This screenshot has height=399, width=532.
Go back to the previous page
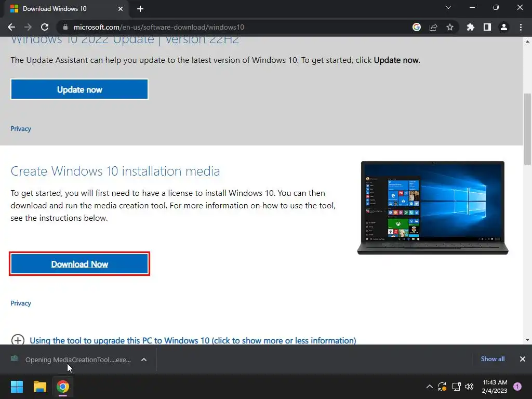[11, 27]
